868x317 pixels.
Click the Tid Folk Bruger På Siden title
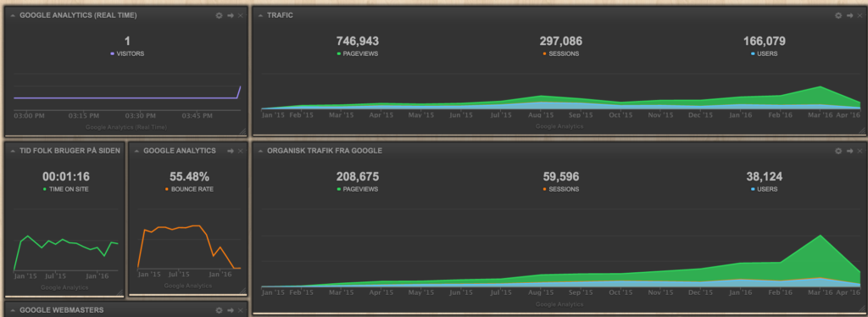point(70,151)
